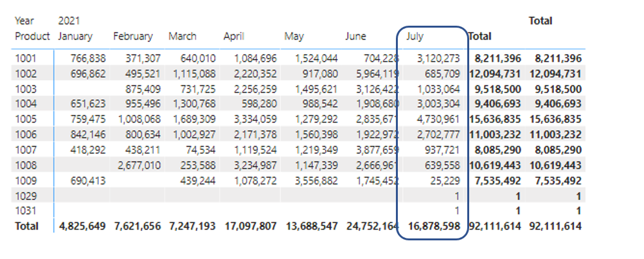Select the March column header

183,36
